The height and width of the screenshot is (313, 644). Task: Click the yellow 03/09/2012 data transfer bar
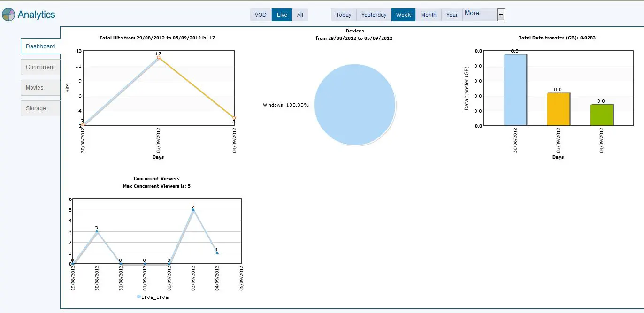[558, 109]
